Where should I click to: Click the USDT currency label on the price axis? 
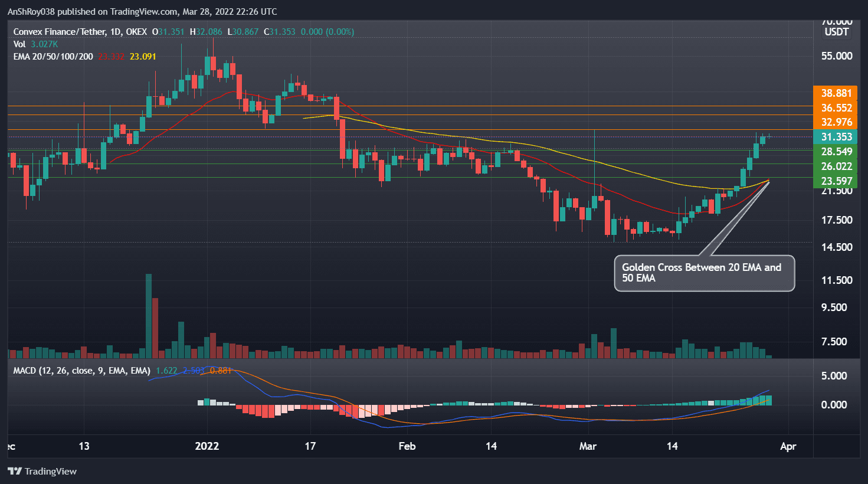[836, 32]
